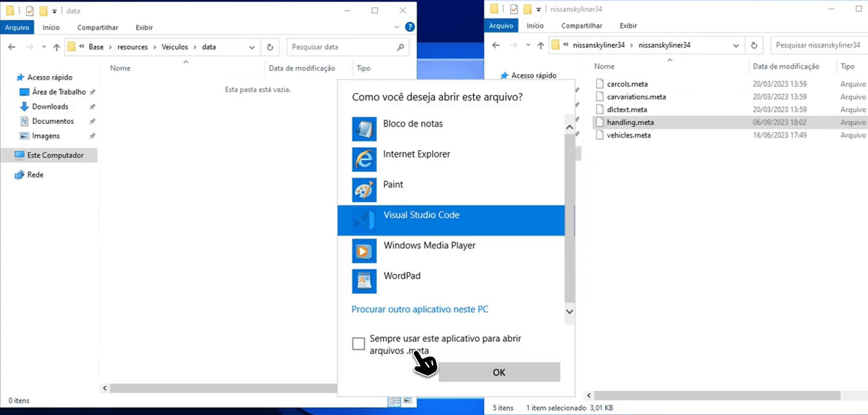Sort by 'Data de modificação' in data window
This screenshot has height=415, width=868.
[302, 68]
